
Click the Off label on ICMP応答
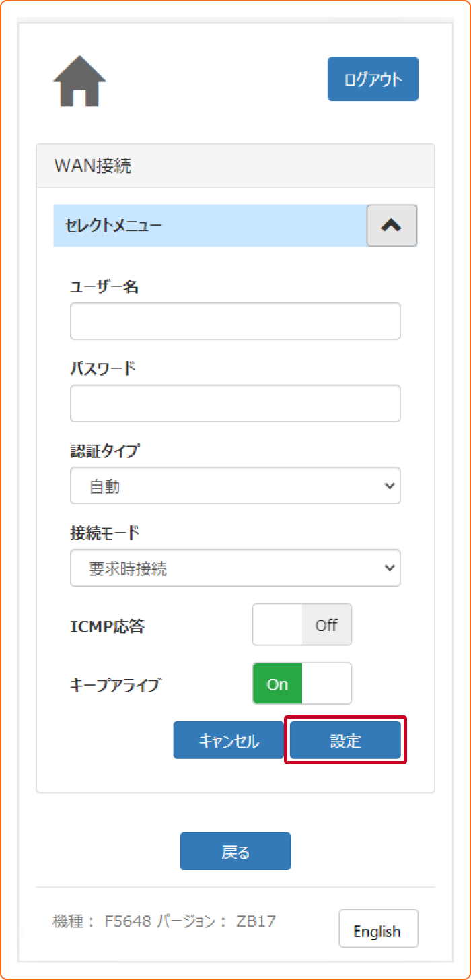point(326,624)
